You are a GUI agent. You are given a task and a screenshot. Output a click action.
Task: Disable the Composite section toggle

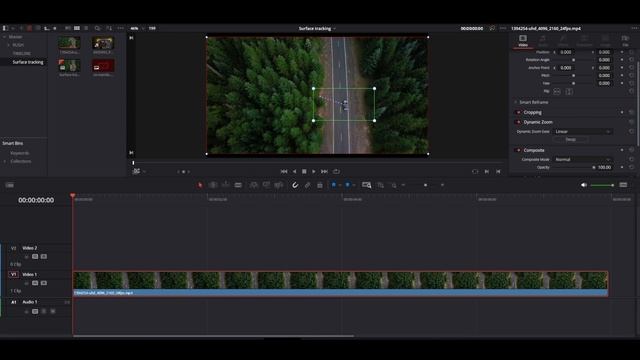(x=518, y=150)
